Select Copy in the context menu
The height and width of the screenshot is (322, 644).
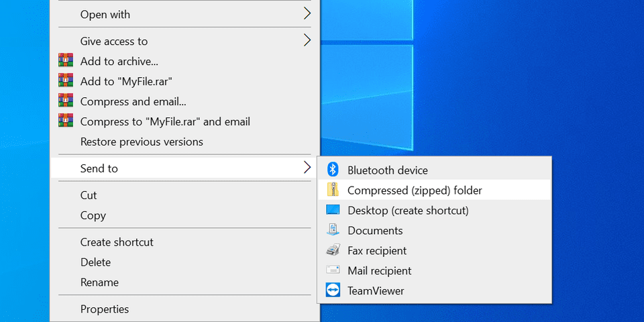point(93,215)
